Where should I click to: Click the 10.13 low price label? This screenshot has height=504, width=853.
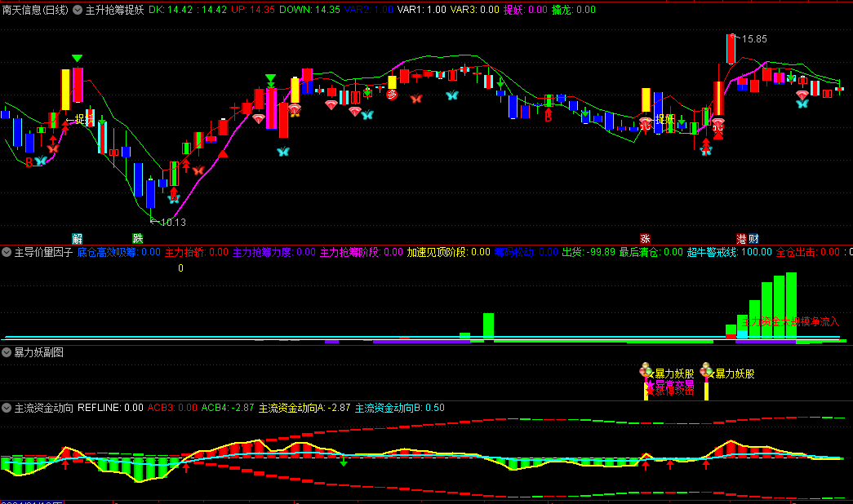point(173,223)
